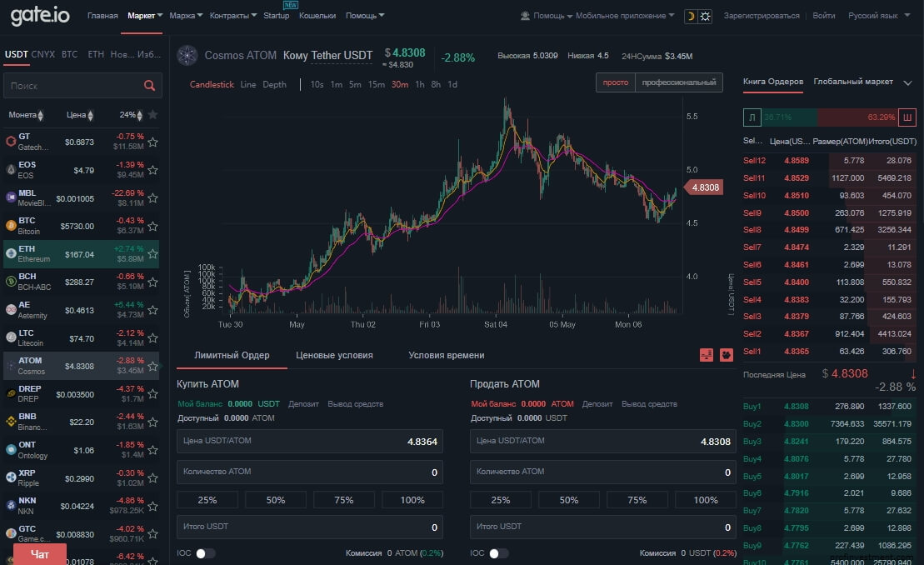
Task: Star the ONT Ontology row
Action: pyautogui.click(x=152, y=450)
